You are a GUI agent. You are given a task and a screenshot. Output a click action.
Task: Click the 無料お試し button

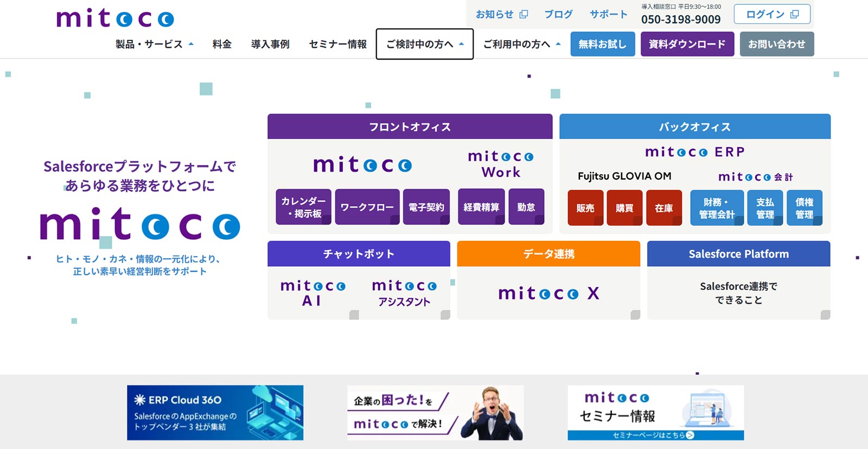603,44
